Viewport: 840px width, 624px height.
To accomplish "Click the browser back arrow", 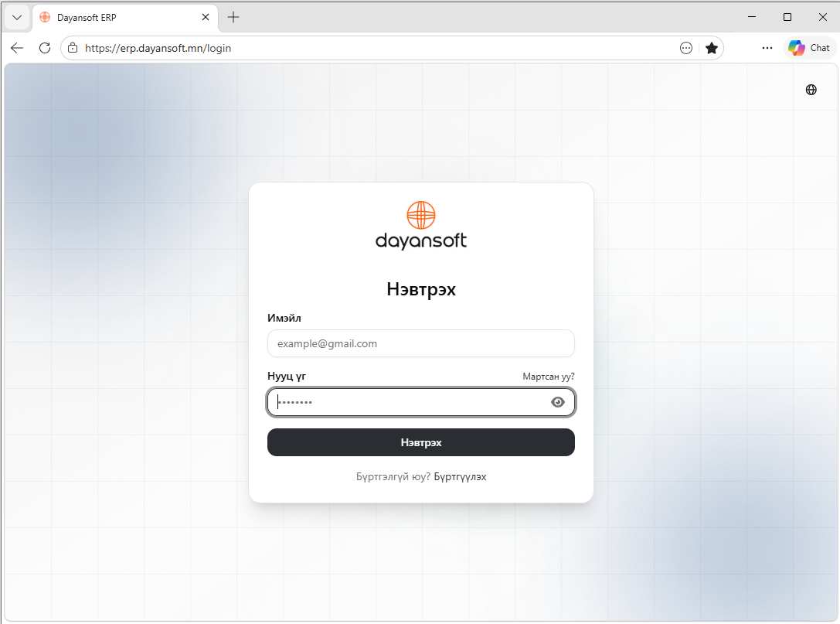I will (17, 48).
